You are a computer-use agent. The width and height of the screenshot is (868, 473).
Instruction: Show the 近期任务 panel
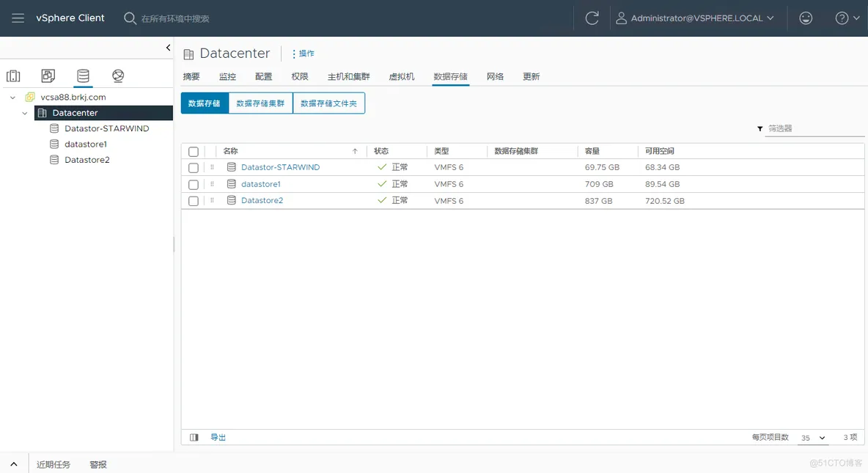coord(53,465)
